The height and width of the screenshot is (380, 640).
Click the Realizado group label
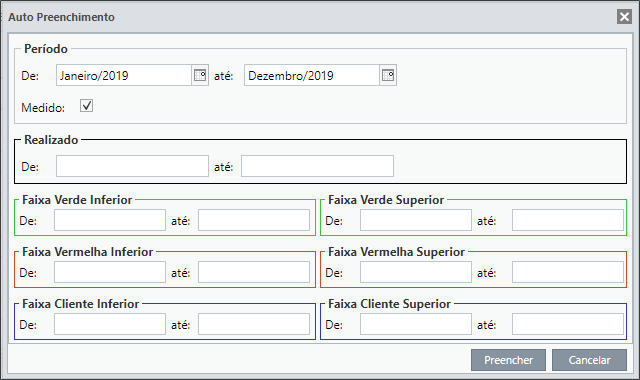pyautogui.click(x=51, y=140)
